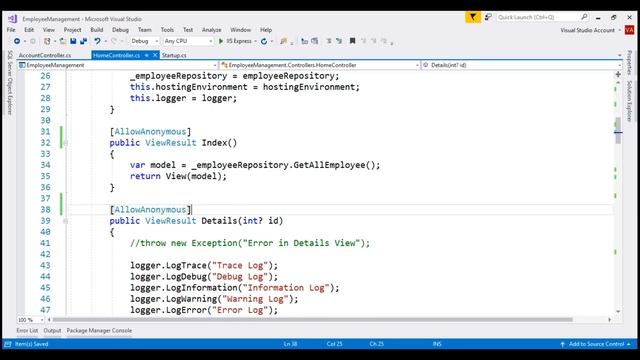This screenshot has height=360, width=640.
Task: Open the Analyze menu
Action: (x=211, y=30)
